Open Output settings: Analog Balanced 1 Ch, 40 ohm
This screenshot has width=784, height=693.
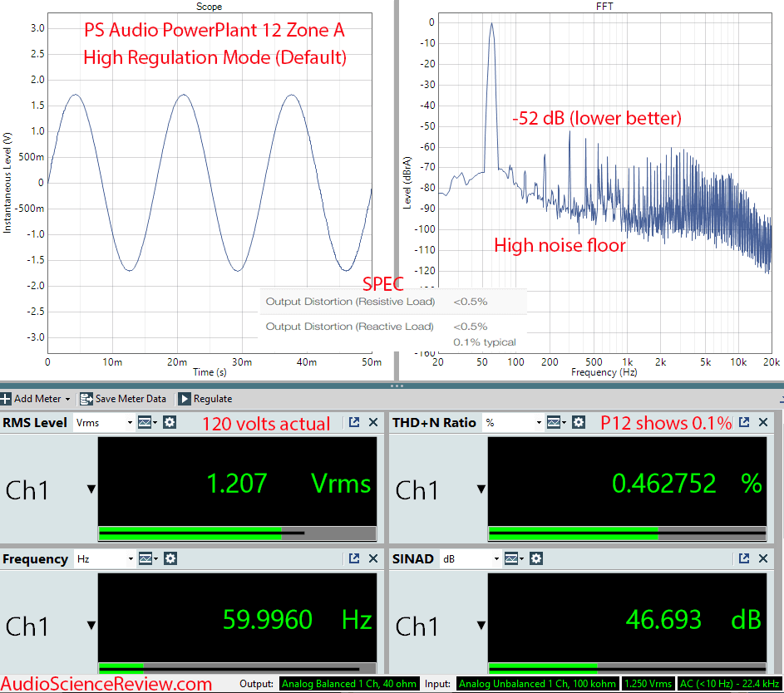349,684
